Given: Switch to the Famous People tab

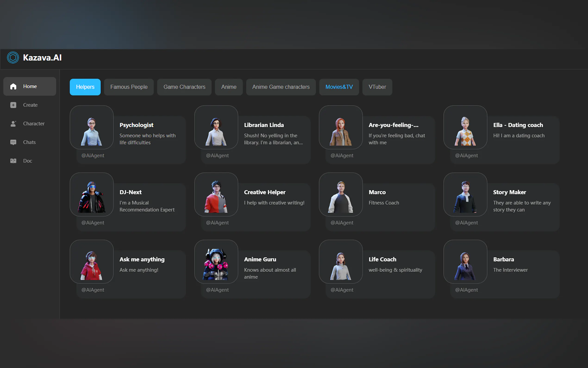Looking at the screenshot, I should click(129, 87).
